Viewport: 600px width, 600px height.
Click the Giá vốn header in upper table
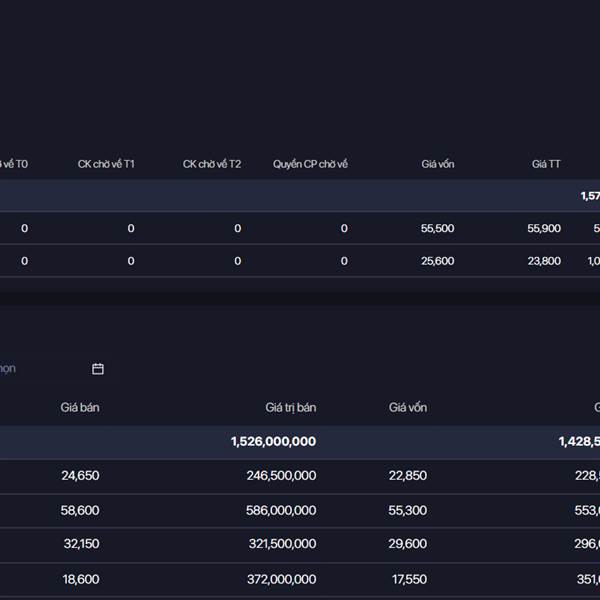[437, 164]
